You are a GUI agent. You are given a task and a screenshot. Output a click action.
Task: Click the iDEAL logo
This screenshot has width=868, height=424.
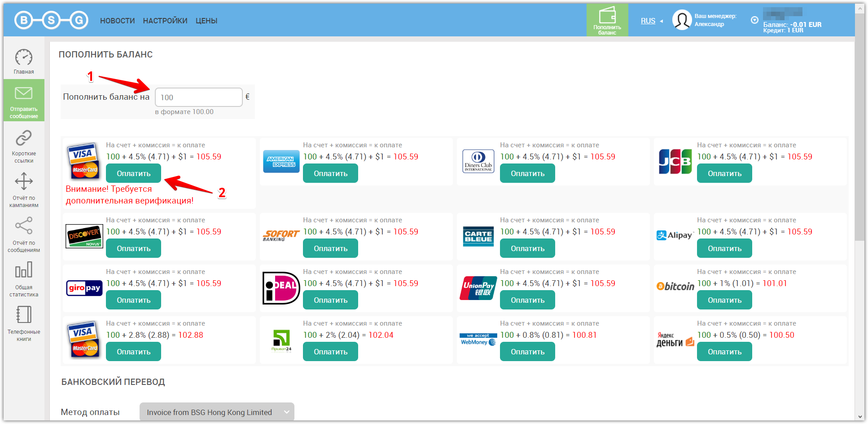click(x=281, y=288)
